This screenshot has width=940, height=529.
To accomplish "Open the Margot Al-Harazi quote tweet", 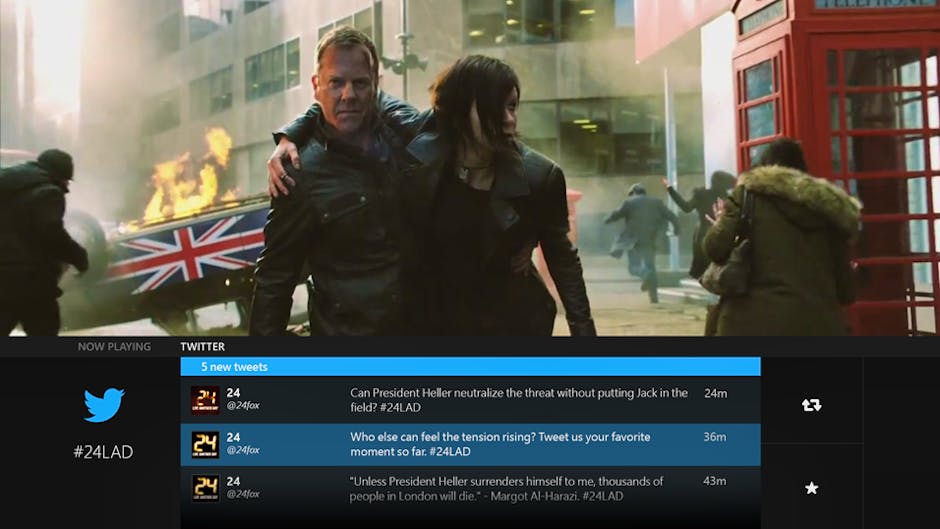I will pyautogui.click(x=506, y=488).
